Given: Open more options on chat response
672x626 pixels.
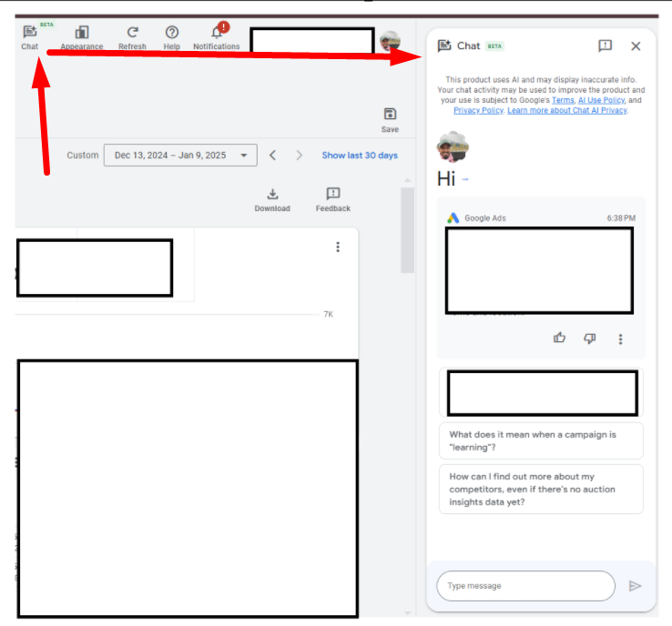Looking at the screenshot, I should pos(621,338).
